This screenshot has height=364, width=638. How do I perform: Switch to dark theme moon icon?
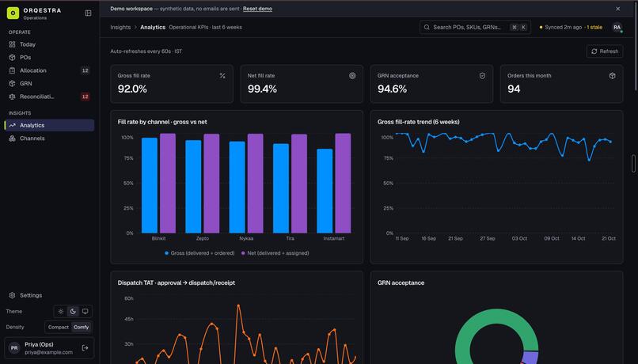coord(73,312)
